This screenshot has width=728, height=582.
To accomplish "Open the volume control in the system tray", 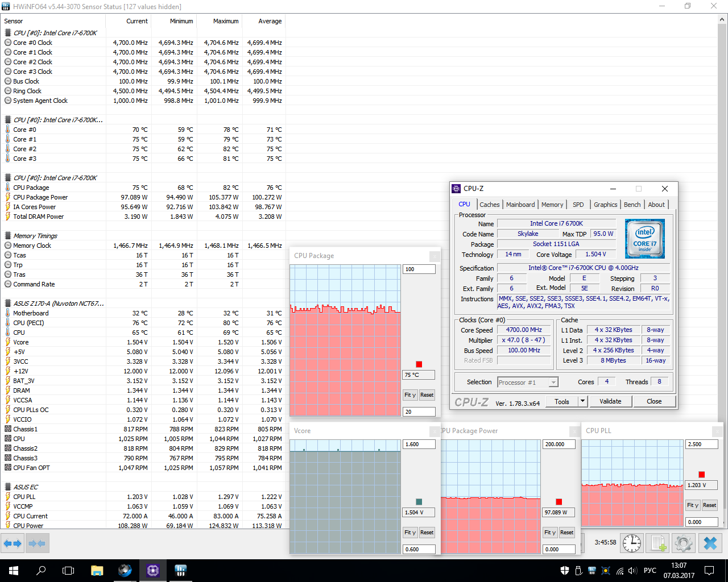I will coord(632,571).
